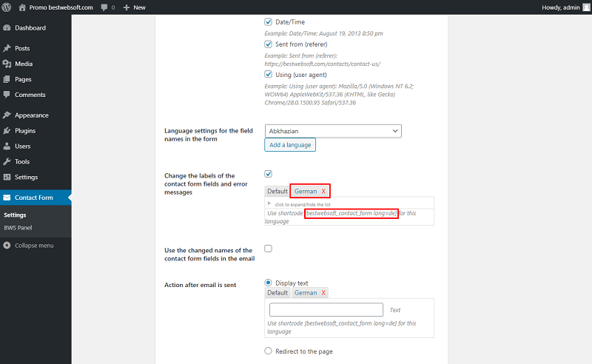Open the Abkhazian language dropdown

click(333, 131)
